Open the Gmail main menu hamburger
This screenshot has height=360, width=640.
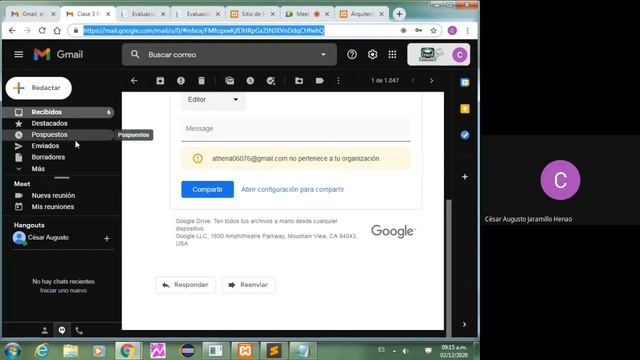18,54
